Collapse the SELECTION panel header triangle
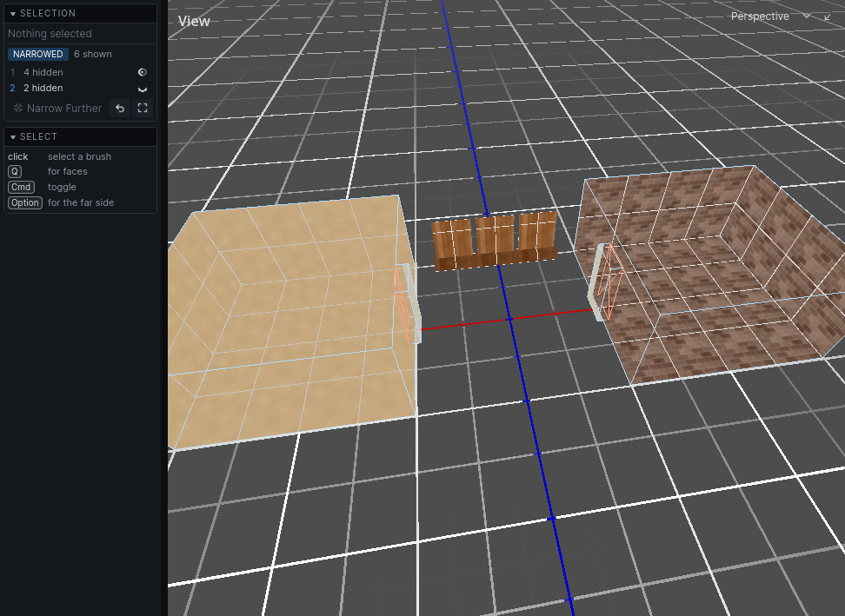This screenshot has height=616, width=845. (13, 13)
